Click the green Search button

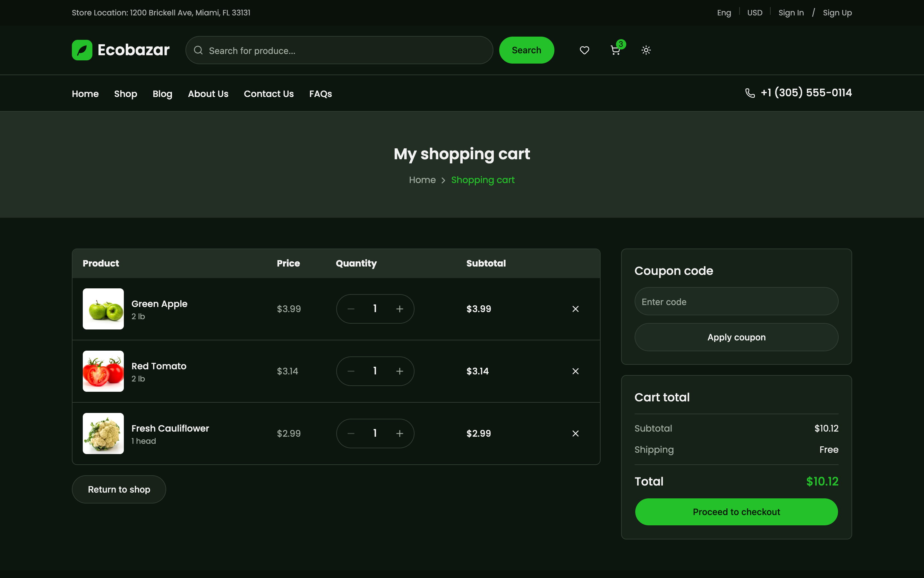[x=526, y=50]
